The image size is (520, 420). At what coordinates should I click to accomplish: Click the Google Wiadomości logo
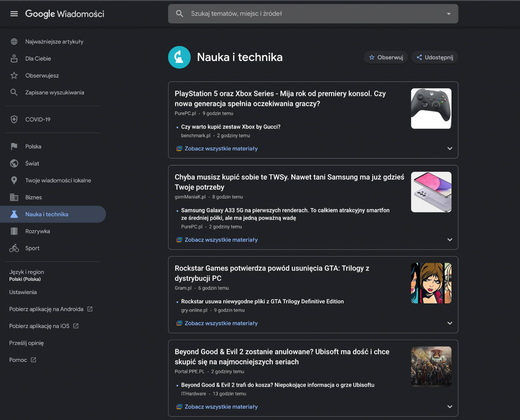point(65,14)
